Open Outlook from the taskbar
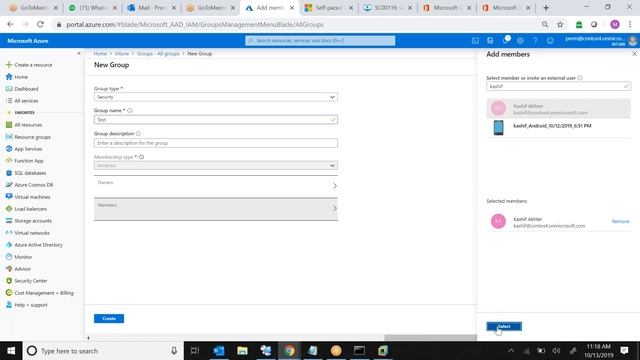Viewport: 640px width, 360px height. click(219, 351)
